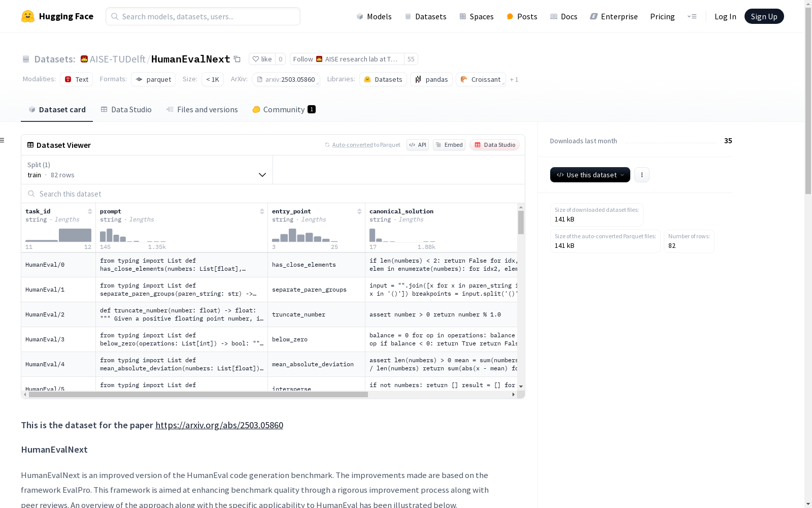Go to the Pricing page

coord(662,16)
